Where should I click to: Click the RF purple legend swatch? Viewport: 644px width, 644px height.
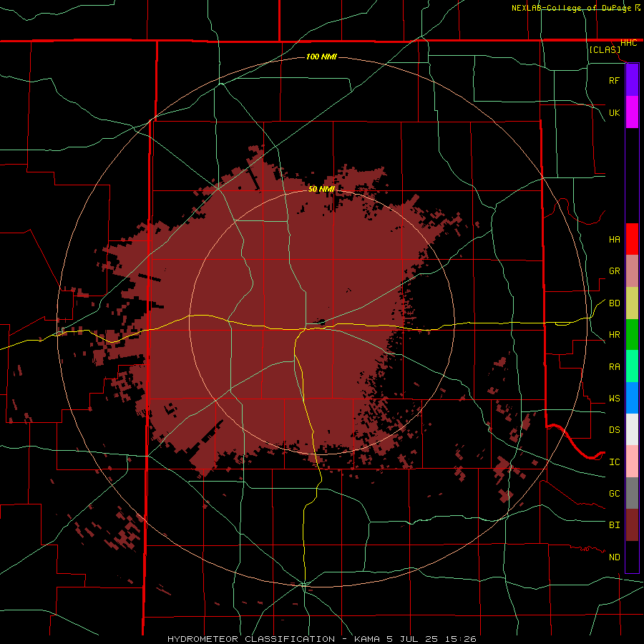coord(632,80)
